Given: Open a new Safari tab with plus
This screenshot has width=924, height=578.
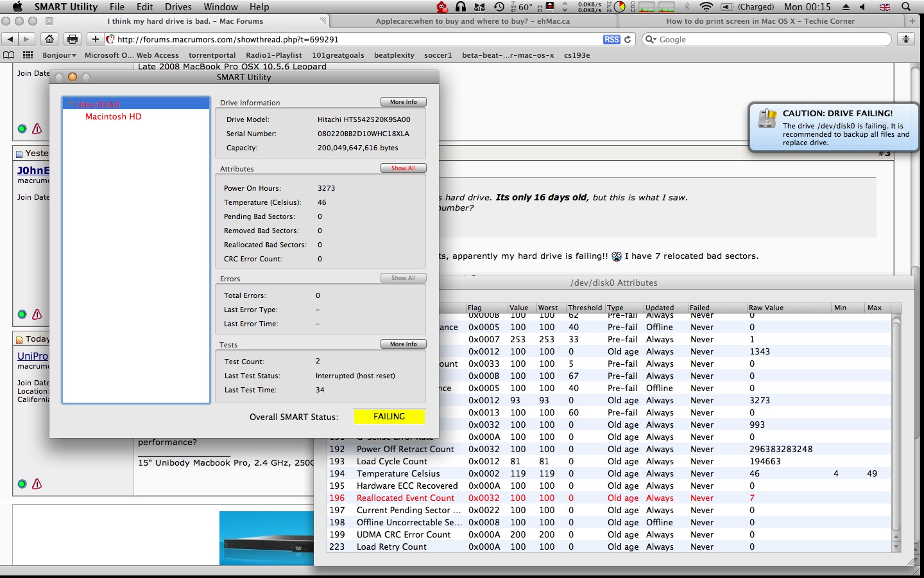Looking at the screenshot, I should pos(912,21).
